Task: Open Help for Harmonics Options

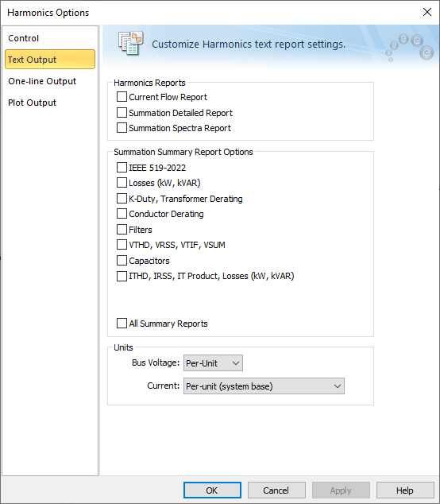Action: point(405,490)
